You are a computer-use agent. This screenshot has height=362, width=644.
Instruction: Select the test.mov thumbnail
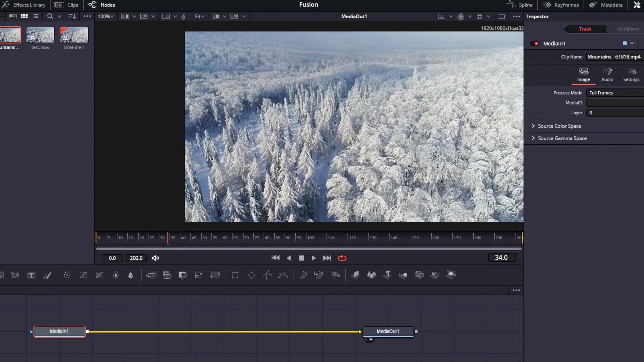coord(40,35)
